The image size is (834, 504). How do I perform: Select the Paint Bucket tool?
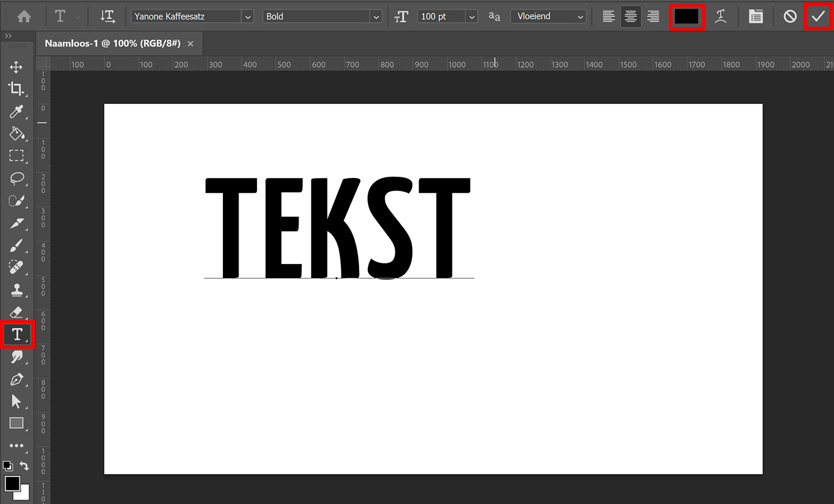[x=17, y=134]
